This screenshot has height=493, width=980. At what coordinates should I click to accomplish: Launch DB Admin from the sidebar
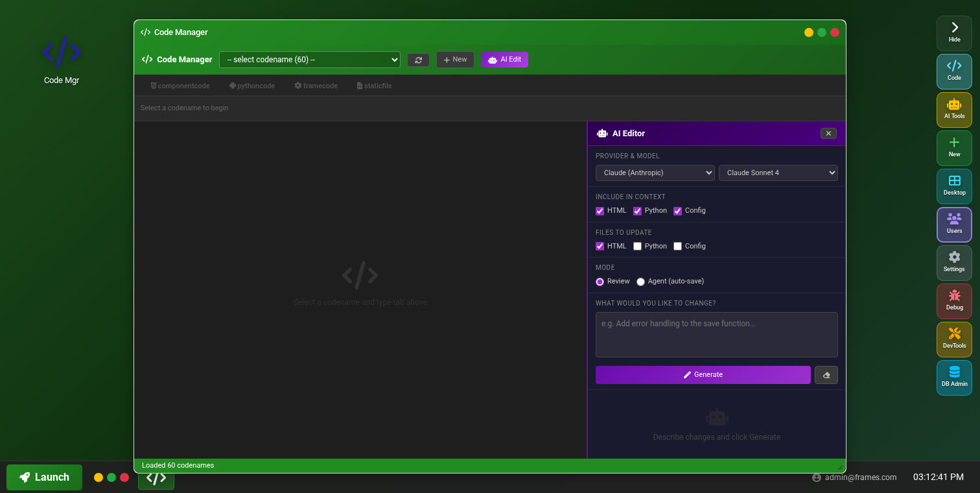click(x=954, y=378)
